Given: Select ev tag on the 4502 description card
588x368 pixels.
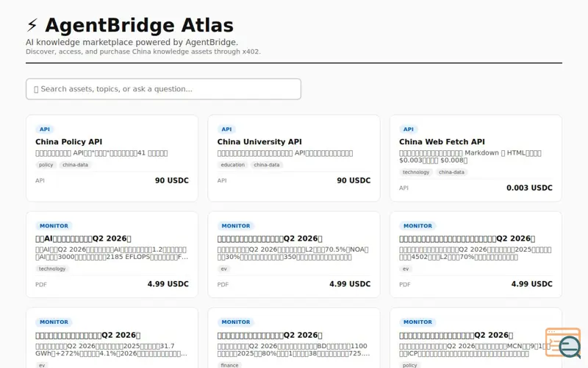Looking at the screenshot, I should pyautogui.click(x=406, y=269).
